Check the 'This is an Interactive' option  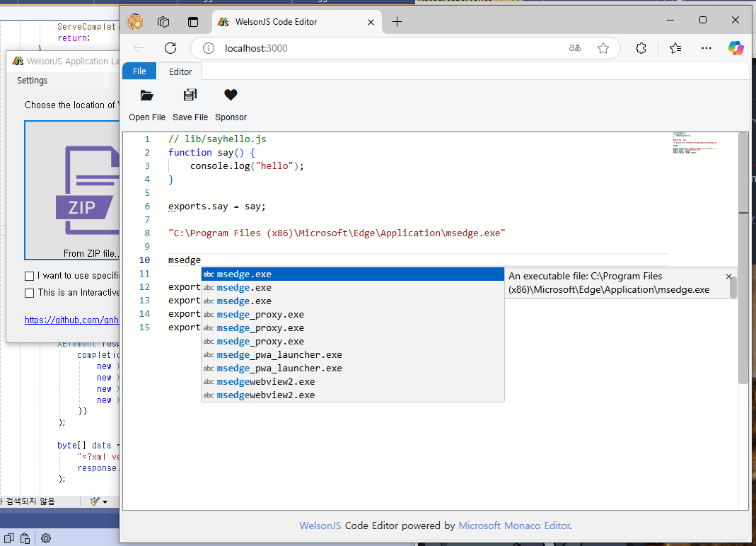pos(29,292)
